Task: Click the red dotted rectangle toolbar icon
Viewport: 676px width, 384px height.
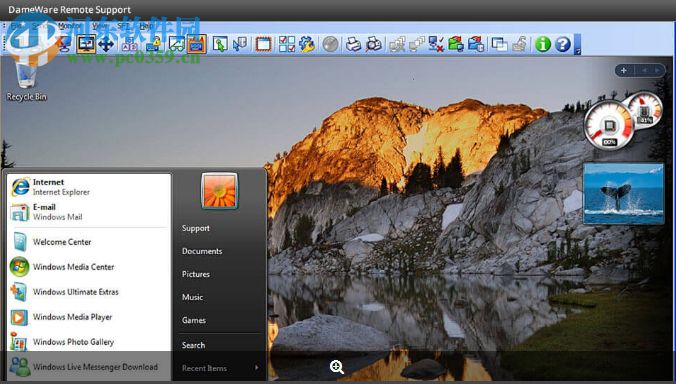Action: click(x=263, y=44)
